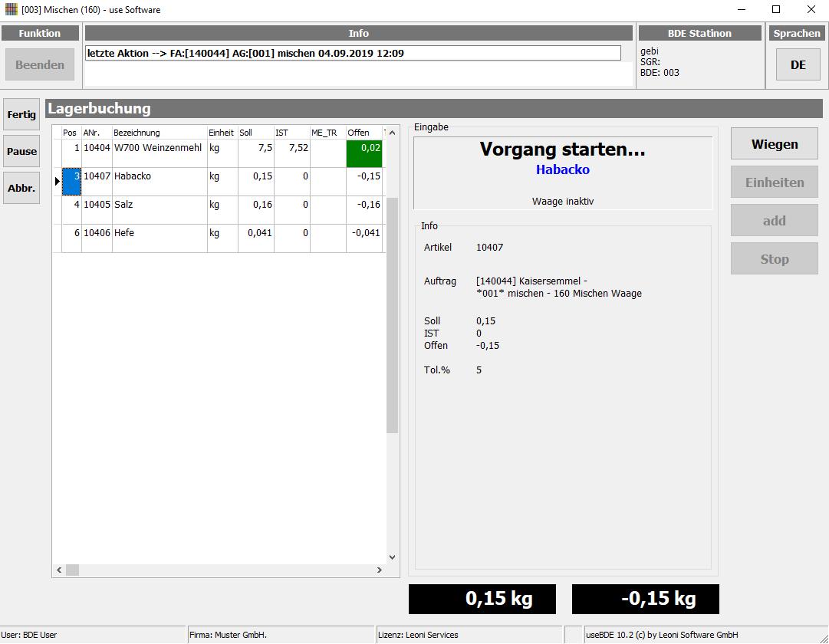Click the -0,15 kg black display

pos(646,599)
